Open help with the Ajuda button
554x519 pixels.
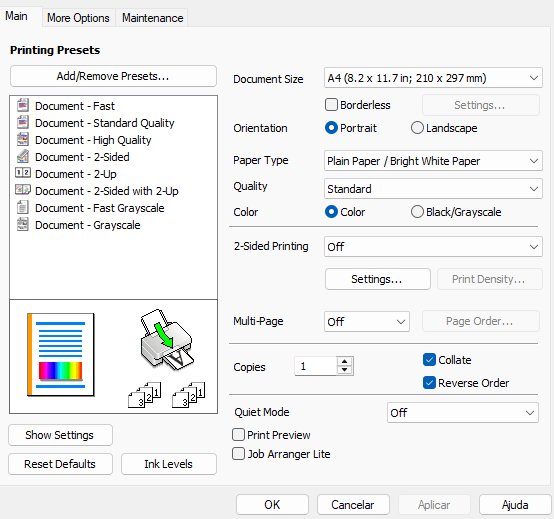click(x=515, y=505)
